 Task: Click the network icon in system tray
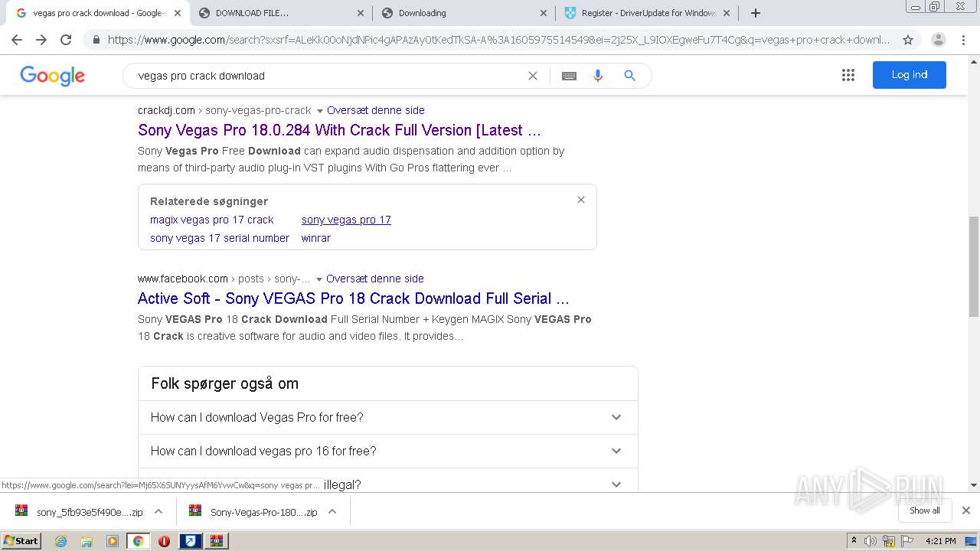coord(889,541)
